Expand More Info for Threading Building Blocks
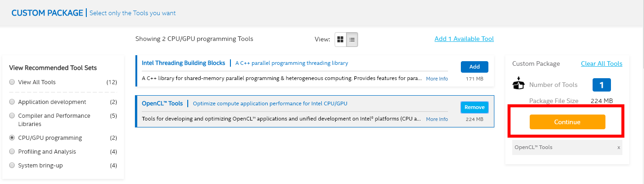This screenshot has height=184, width=644. click(x=437, y=79)
